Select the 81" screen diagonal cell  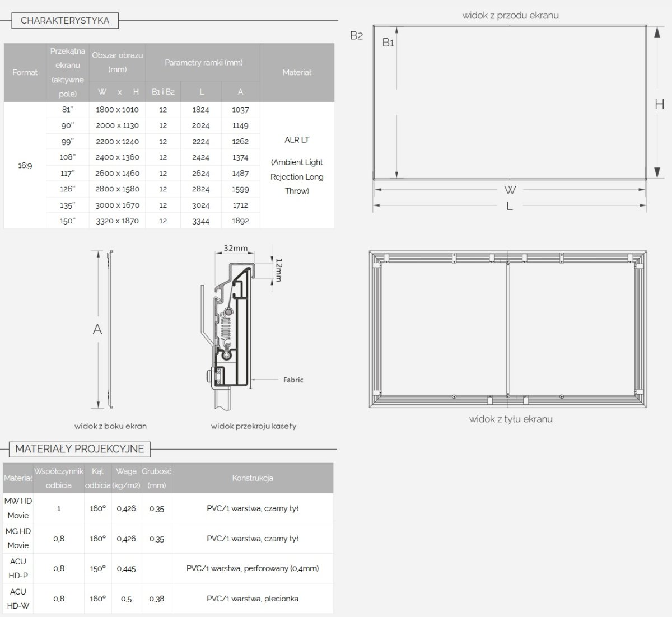[x=67, y=110]
